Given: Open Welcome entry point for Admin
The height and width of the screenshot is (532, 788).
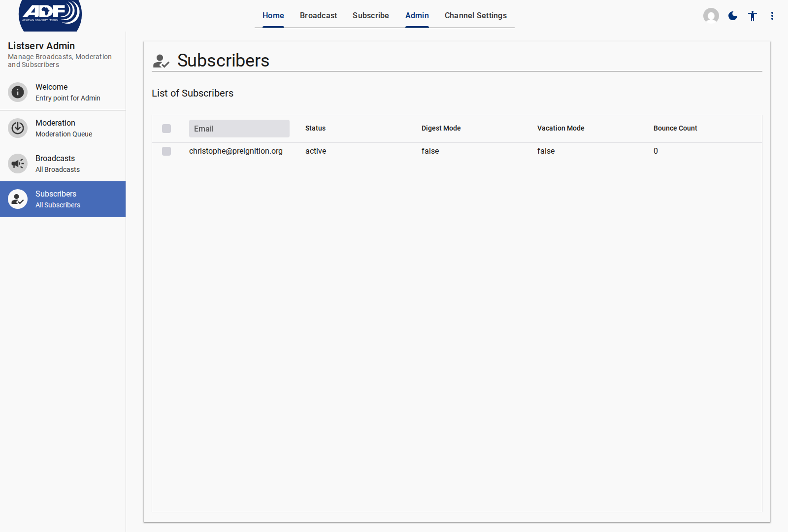Looking at the screenshot, I should (x=63, y=92).
